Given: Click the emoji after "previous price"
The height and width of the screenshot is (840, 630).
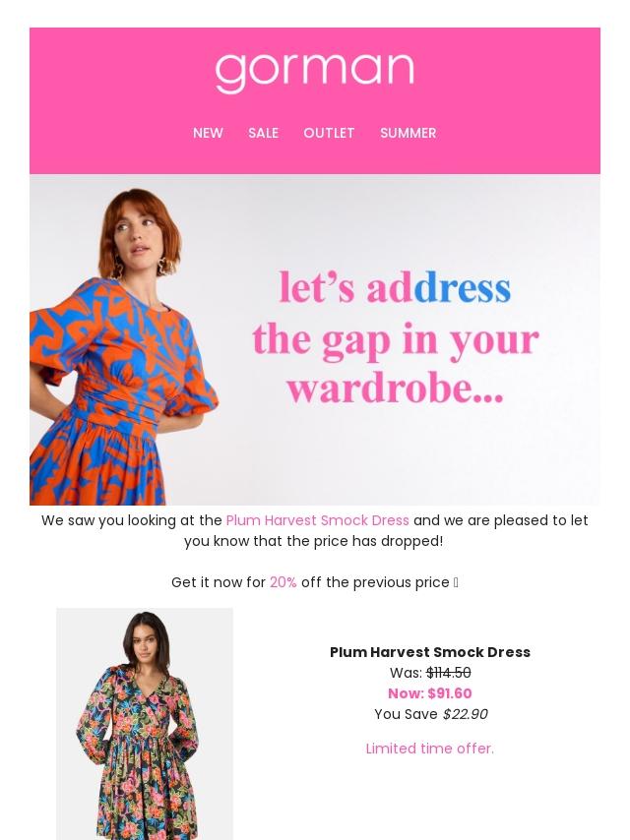Looking at the screenshot, I should point(456,582).
